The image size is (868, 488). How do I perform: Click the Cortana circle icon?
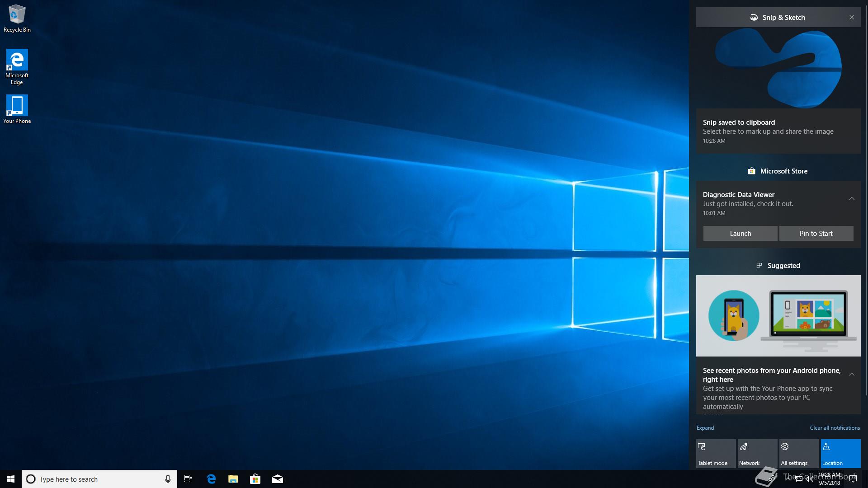31,479
